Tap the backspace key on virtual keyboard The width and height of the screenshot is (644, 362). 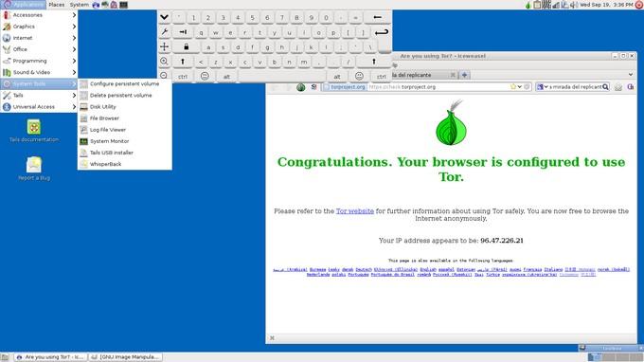pos(378,17)
